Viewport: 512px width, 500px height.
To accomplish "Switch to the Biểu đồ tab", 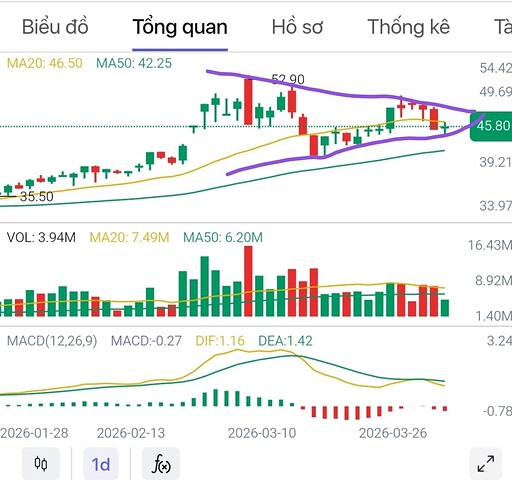I will coord(55,27).
